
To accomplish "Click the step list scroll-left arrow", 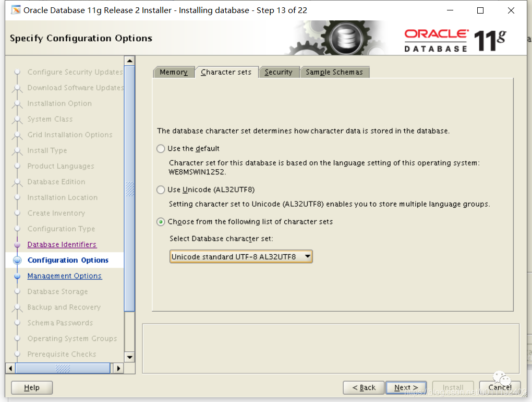I will coord(10,368).
